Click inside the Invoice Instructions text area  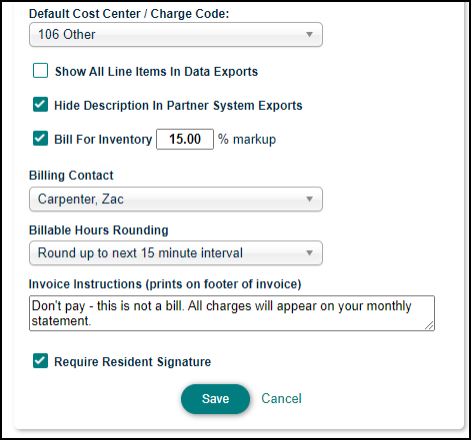[232, 313]
